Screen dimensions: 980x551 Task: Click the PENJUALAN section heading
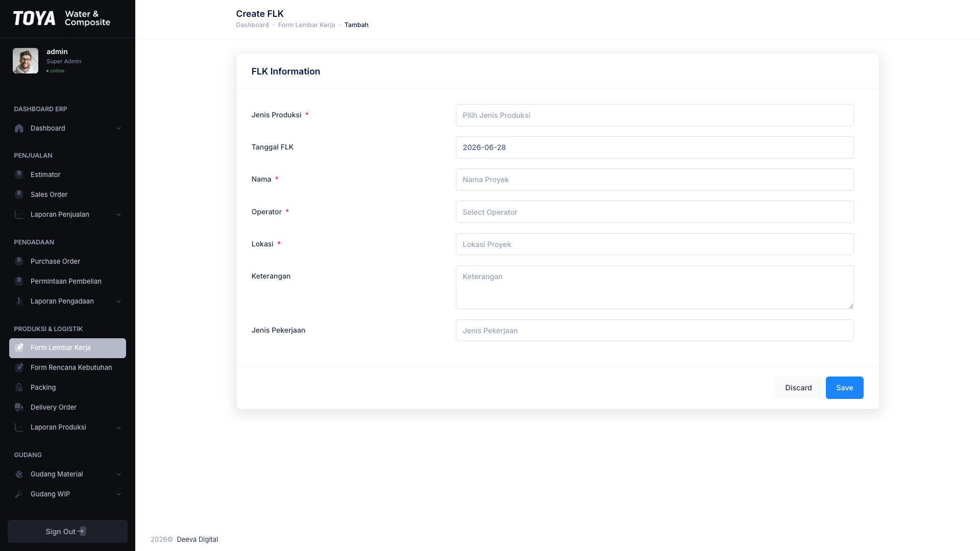33,156
